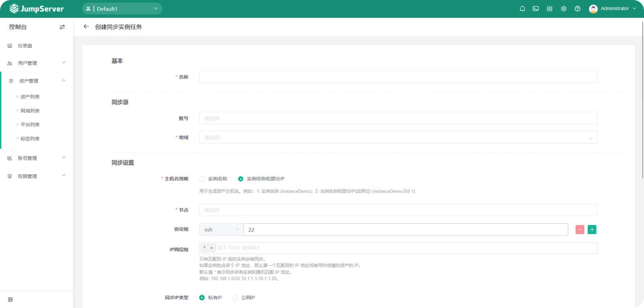The image size is (644, 308).
Task: Open the help question mark icon
Action: [x=578, y=8]
